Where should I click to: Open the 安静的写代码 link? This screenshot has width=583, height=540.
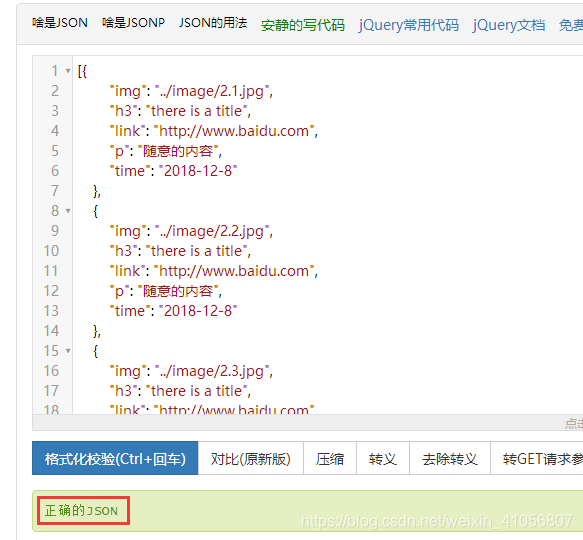click(x=303, y=25)
